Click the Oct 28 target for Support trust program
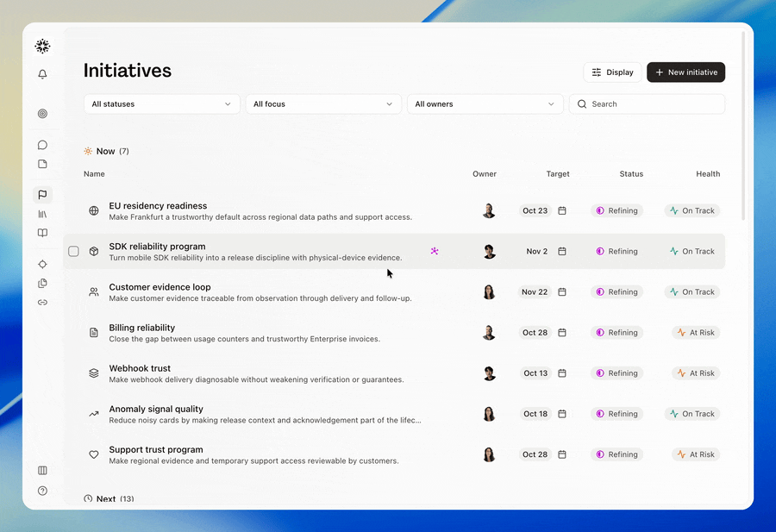The width and height of the screenshot is (776, 532). [x=535, y=454]
